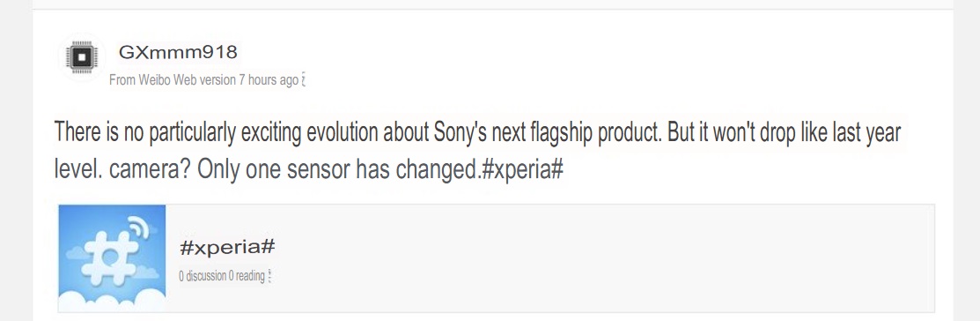Click the "From Weibo Web version" source link
980x321 pixels.
[173, 81]
